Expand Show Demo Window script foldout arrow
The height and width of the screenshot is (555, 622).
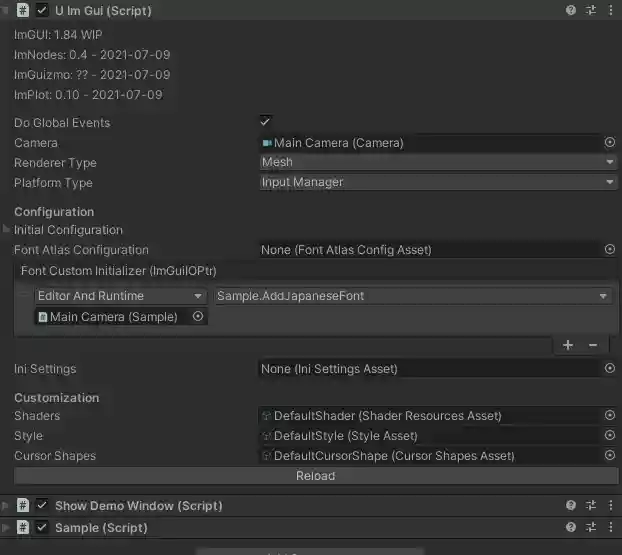tap(5, 505)
